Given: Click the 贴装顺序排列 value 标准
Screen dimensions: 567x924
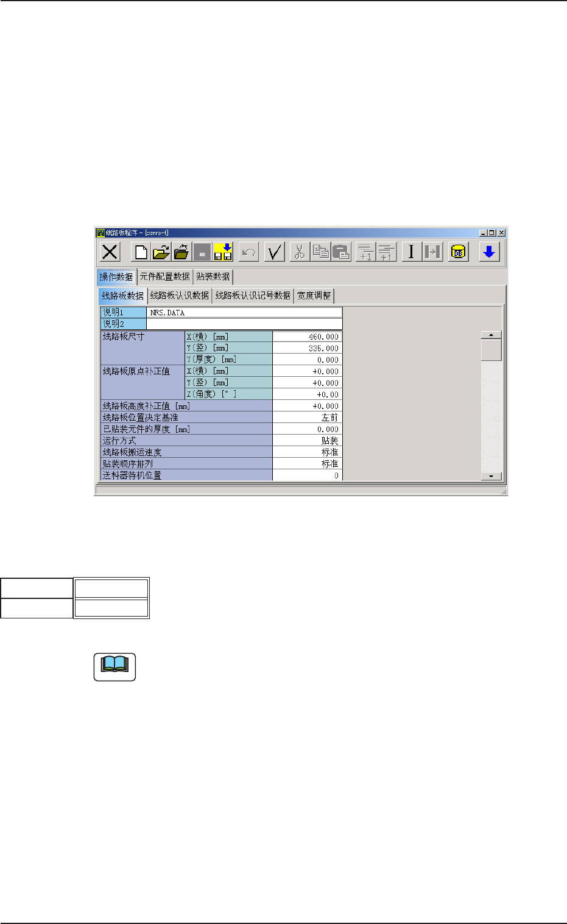Looking at the screenshot, I should (x=307, y=464).
